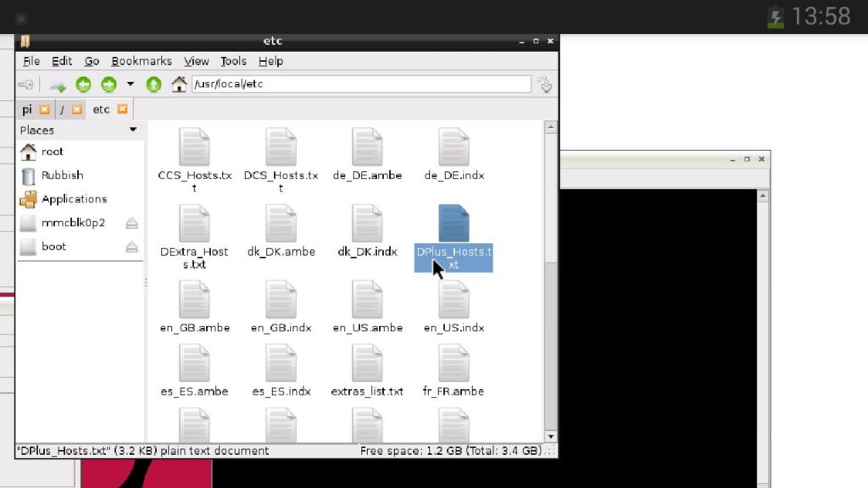Select the es_ES.indx file icon
This screenshot has height=488, width=868.
pyautogui.click(x=281, y=363)
